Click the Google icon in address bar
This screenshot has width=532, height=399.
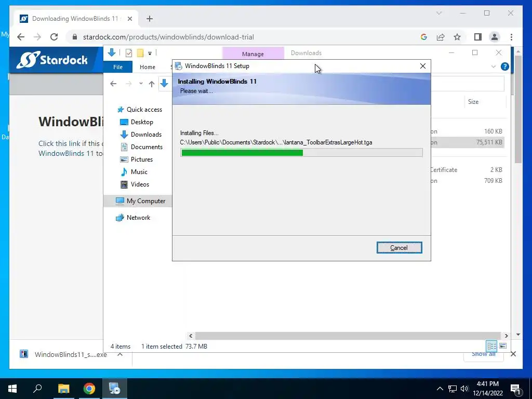(x=424, y=37)
